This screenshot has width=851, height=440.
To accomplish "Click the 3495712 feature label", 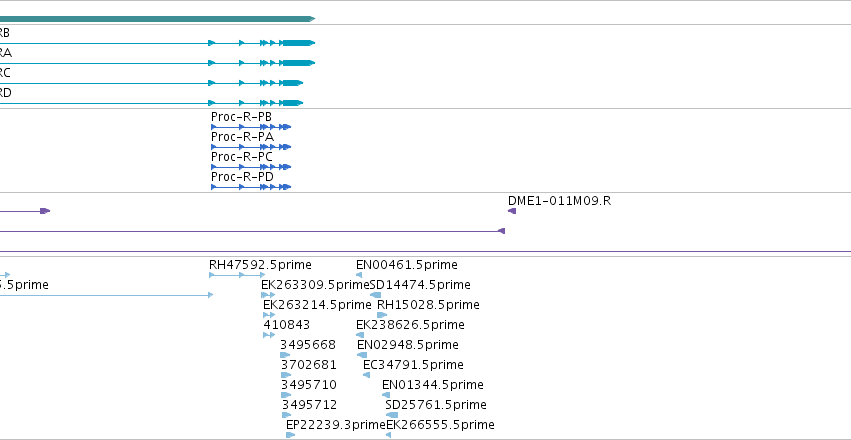I will point(309,405).
